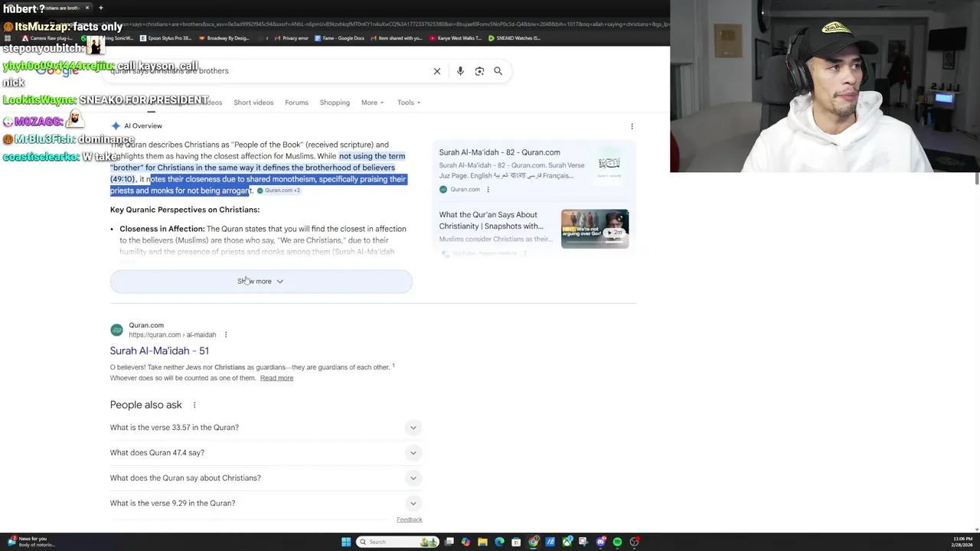Viewport: 980px width, 551px height.
Task: Open 'Surah Al-Ma'idah - 51' result link
Action: coord(159,351)
